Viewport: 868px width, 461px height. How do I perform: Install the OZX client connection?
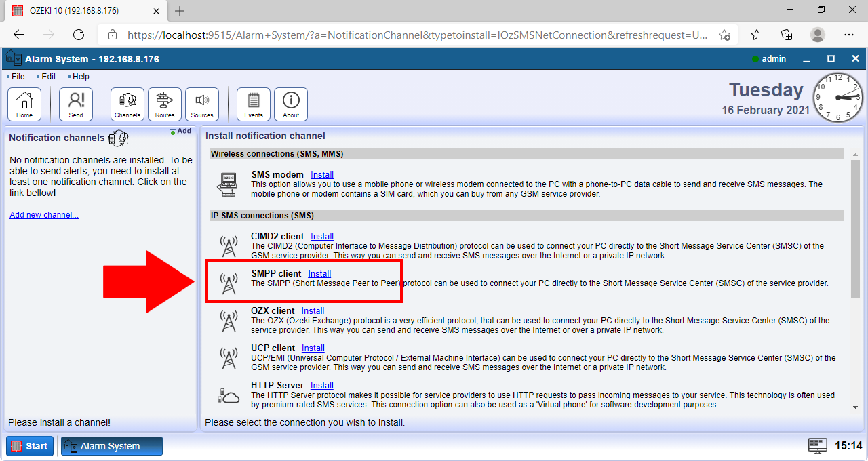point(313,311)
